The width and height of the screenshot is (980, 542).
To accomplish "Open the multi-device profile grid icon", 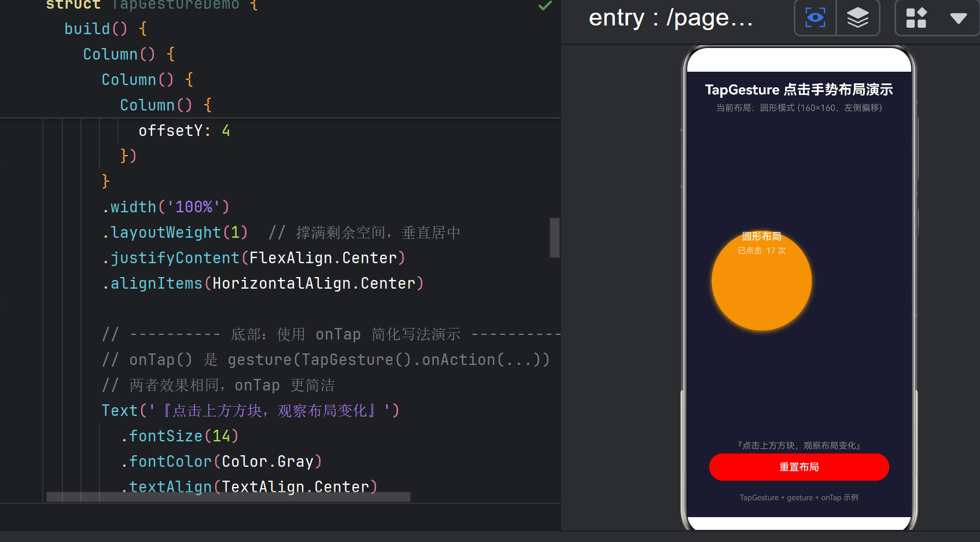I will tap(916, 18).
